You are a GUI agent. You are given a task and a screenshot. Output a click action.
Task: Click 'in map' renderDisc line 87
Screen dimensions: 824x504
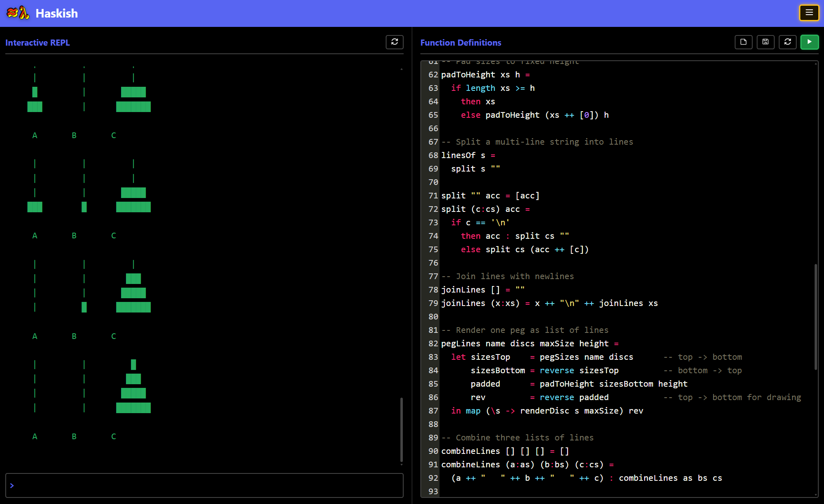(x=547, y=411)
